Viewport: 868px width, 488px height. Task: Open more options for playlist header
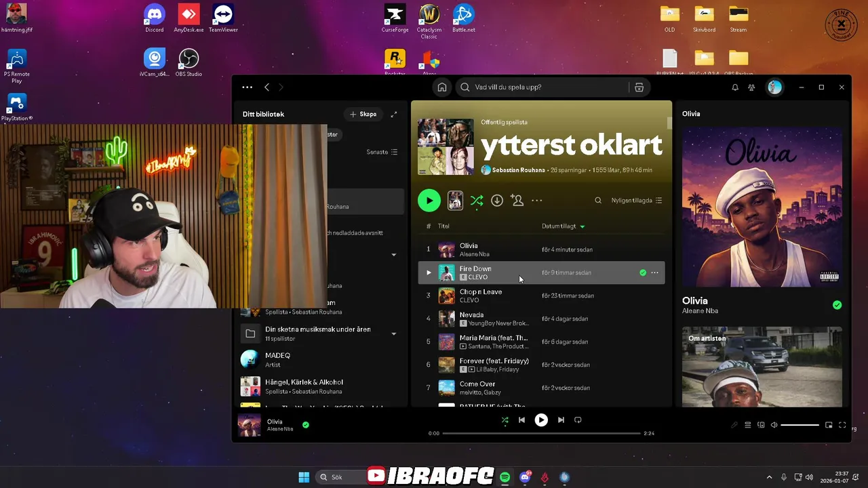pyautogui.click(x=537, y=200)
